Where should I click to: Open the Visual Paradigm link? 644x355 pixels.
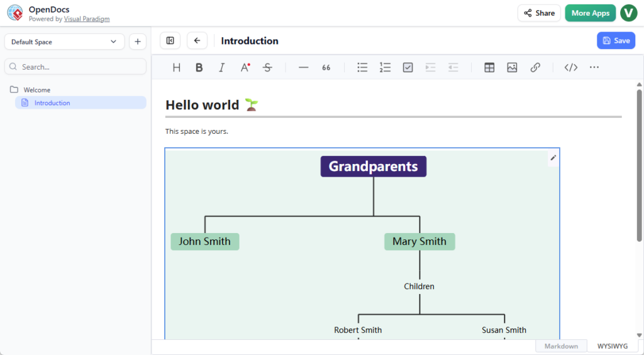pos(87,19)
